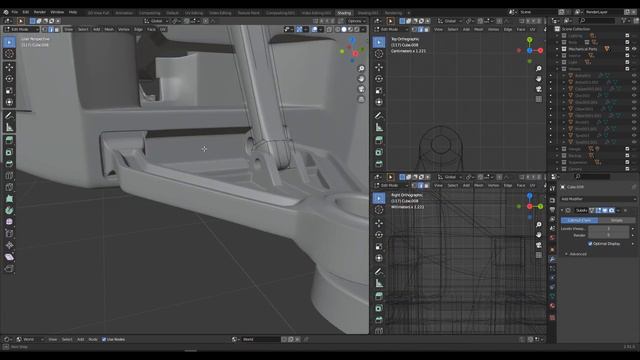Activate the Scale tool in the main viewport toolbar
The image size is (640, 360).
point(9,91)
